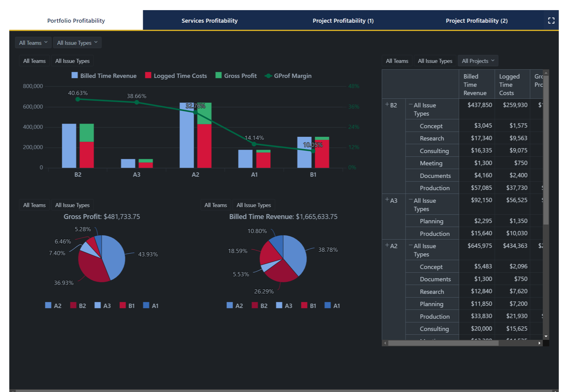
Task: Open the fullscreen view icon
Action: click(x=551, y=21)
